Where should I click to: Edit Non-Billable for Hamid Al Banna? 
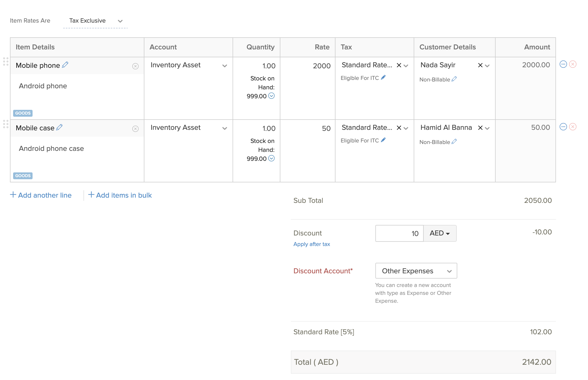pyautogui.click(x=454, y=142)
